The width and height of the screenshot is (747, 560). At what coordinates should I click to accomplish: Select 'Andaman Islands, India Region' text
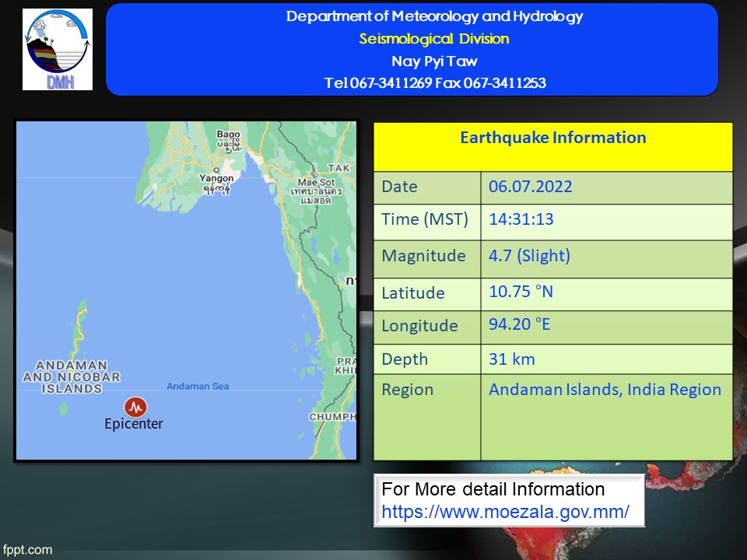pos(605,390)
